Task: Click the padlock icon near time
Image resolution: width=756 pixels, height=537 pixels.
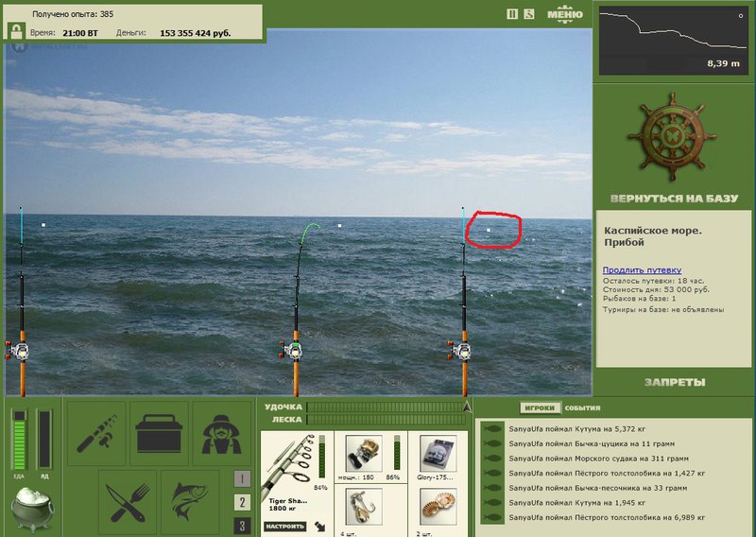Action: [x=16, y=31]
